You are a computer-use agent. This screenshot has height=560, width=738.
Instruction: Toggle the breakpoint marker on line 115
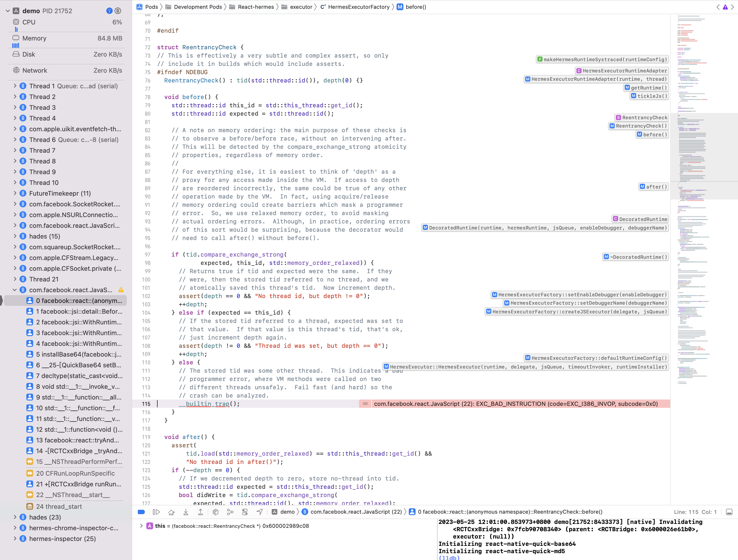(x=147, y=404)
